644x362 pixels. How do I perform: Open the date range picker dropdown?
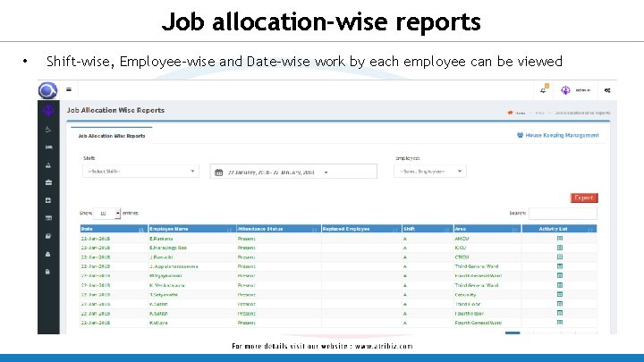click(293, 172)
